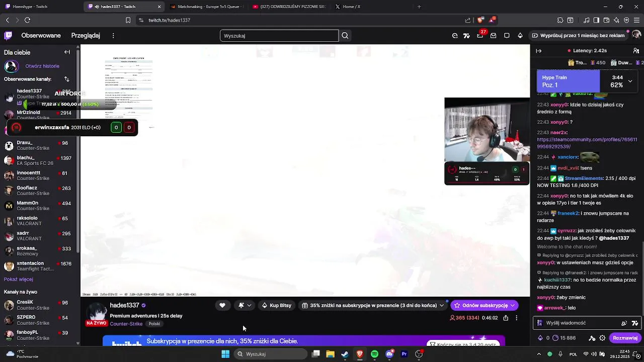This screenshot has height=362, width=644.
Task: Share the hades1337 stream
Action: [x=506, y=318]
